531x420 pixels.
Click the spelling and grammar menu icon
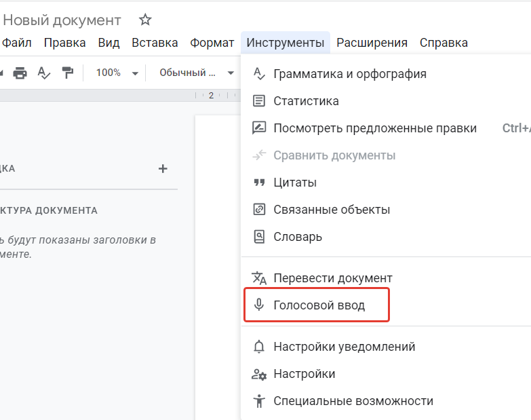tap(259, 73)
